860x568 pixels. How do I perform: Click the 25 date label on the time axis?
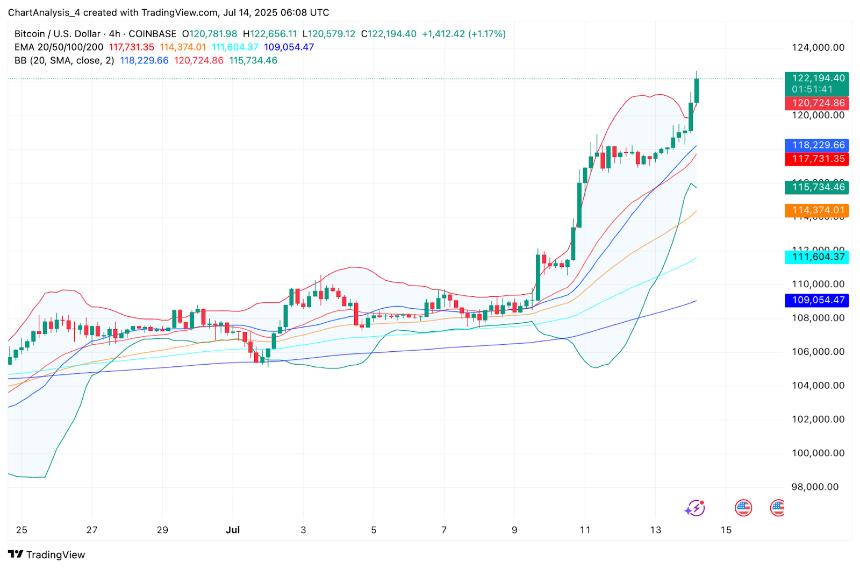pos(22,529)
